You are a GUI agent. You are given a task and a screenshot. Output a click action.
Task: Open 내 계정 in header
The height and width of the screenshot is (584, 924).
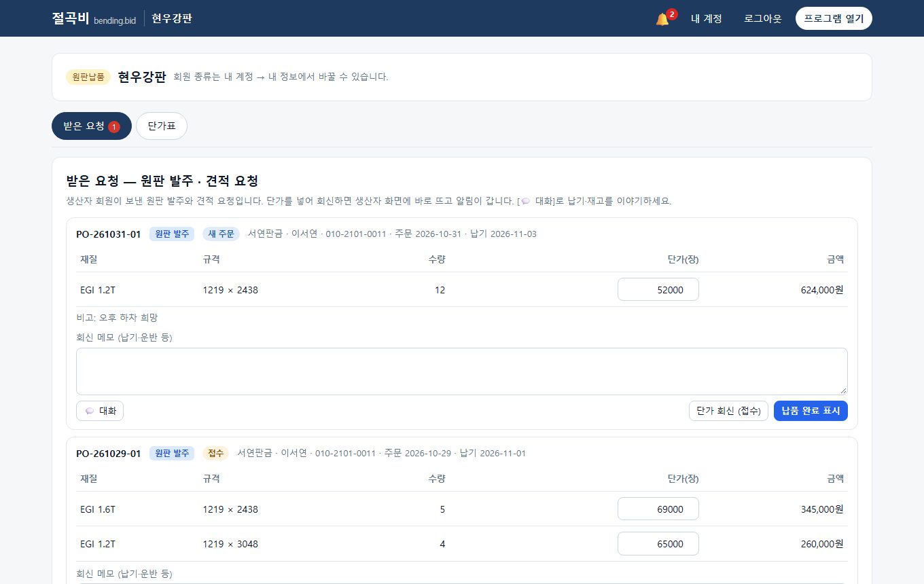pyautogui.click(x=706, y=19)
